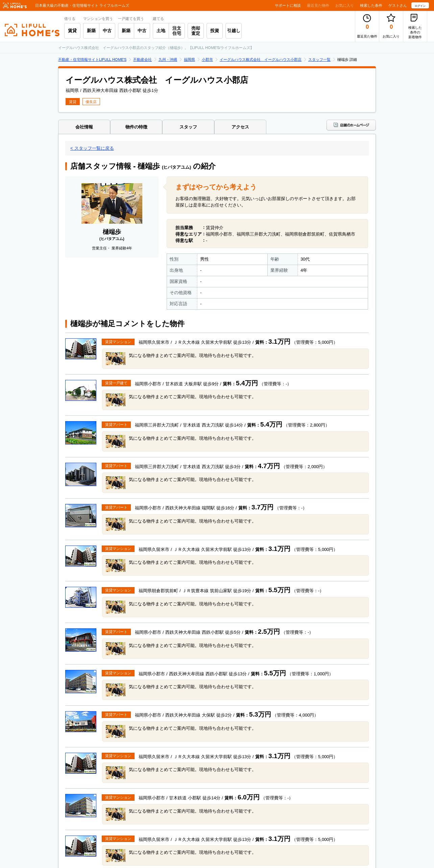434x868 pixels.
Task: Open 西鉄小郡駅 徒歩5分 2.5万円 thumbnail
Action: coord(81,640)
